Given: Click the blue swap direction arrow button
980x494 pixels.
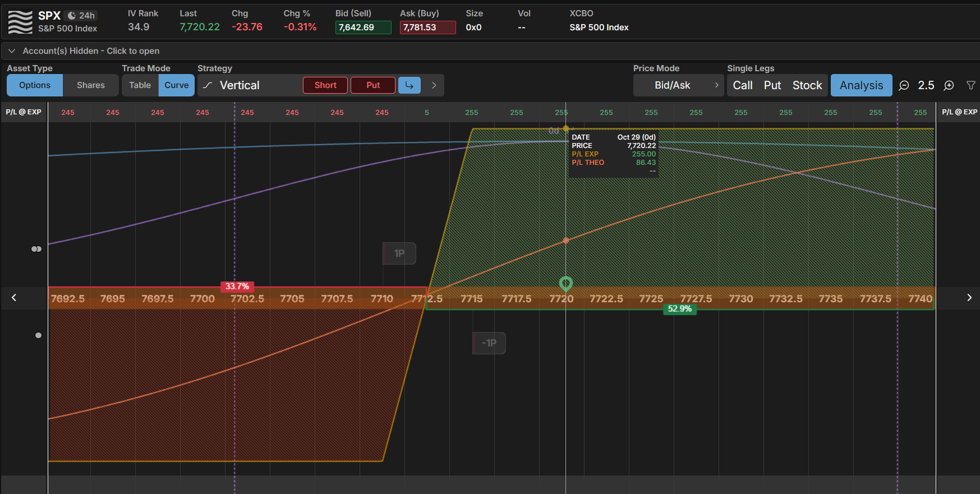Looking at the screenshot, I should (x=410, y=85).
